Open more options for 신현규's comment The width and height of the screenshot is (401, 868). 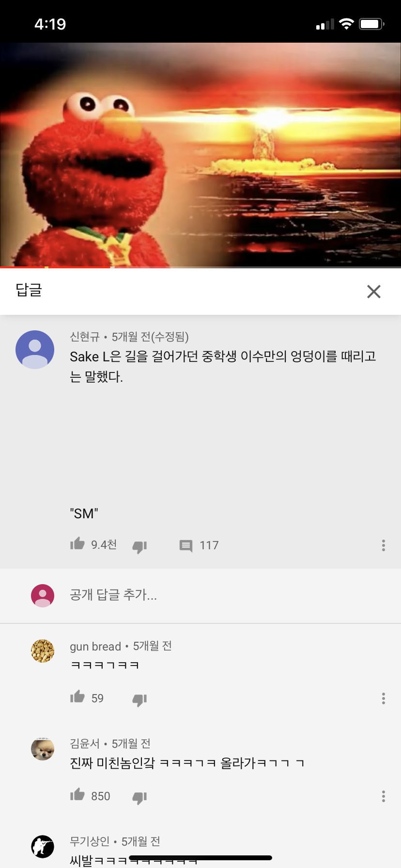383,545
